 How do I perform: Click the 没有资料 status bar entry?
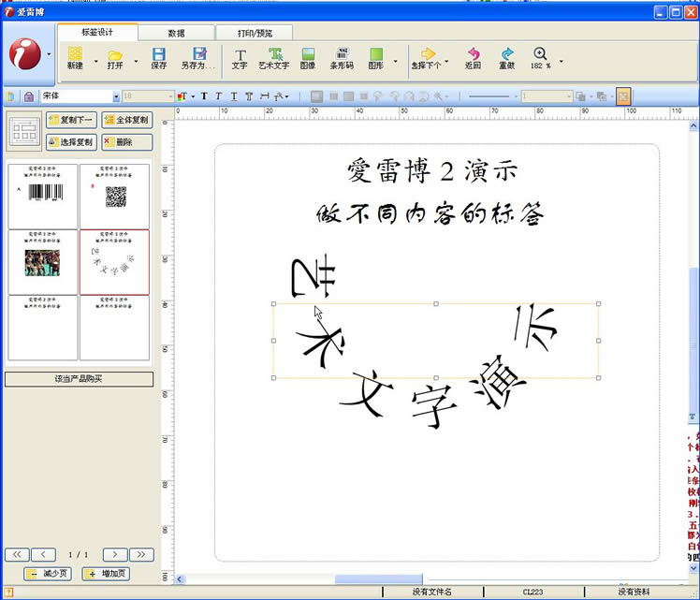coord(634,593)
